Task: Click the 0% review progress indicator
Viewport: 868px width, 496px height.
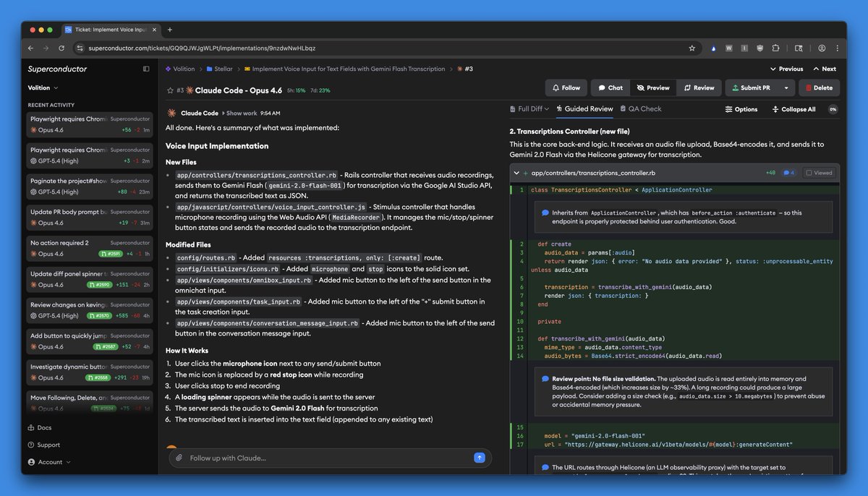Action: pyautogui.click(x=833, y=109)
